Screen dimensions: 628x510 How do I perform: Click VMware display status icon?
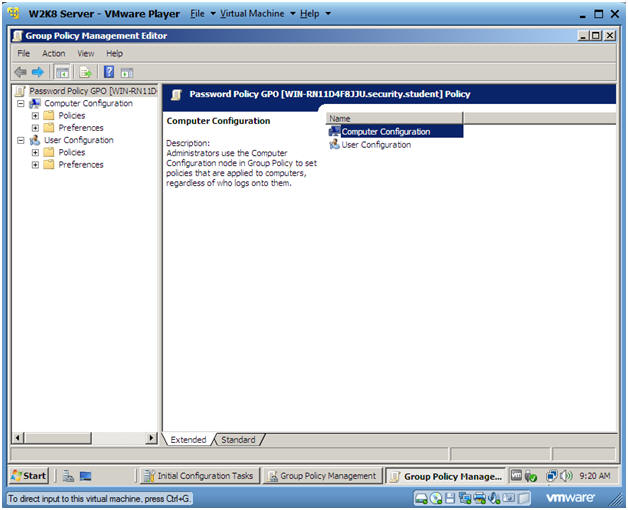[x=509, y=498]
